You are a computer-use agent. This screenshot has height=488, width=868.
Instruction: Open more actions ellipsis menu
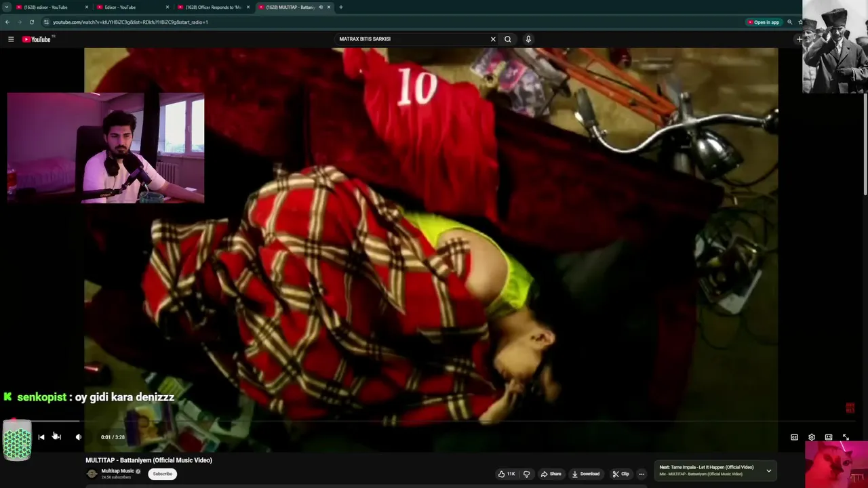pos(642,474)
